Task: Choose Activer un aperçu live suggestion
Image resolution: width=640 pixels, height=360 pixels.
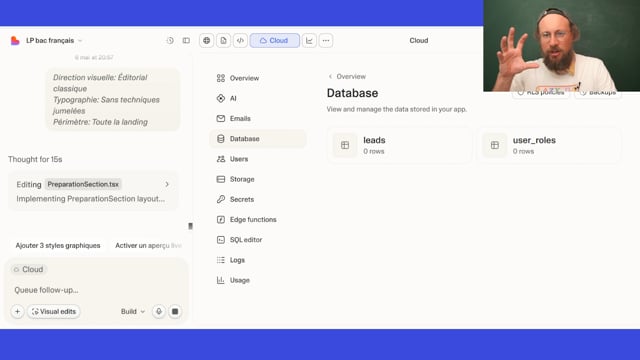Action: point(149,245)
